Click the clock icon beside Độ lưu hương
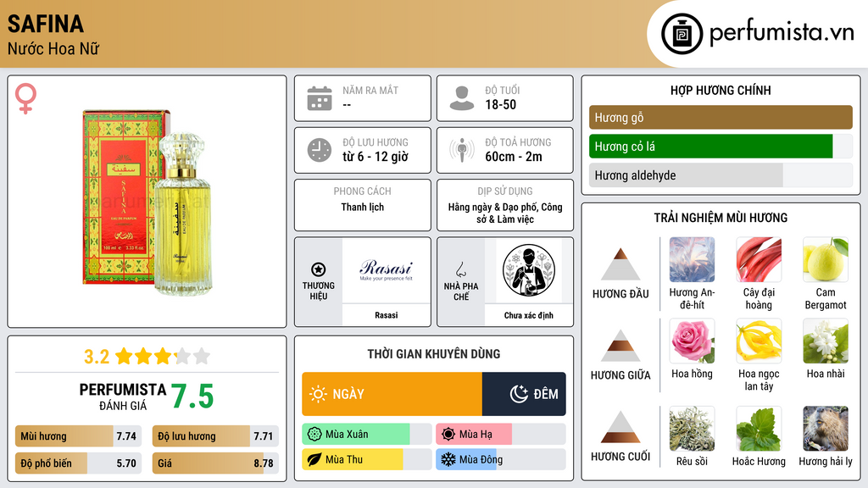 coord(320,150)
